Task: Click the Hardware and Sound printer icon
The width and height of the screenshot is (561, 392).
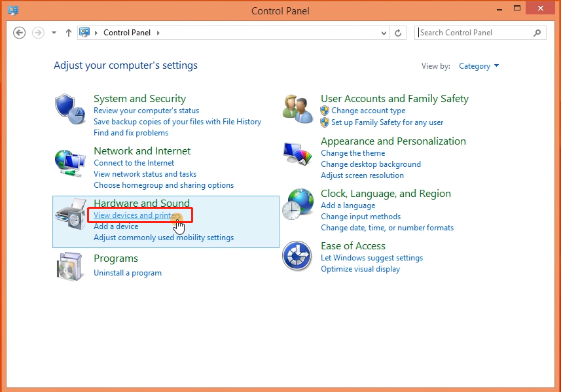Action: coord(71,214)
